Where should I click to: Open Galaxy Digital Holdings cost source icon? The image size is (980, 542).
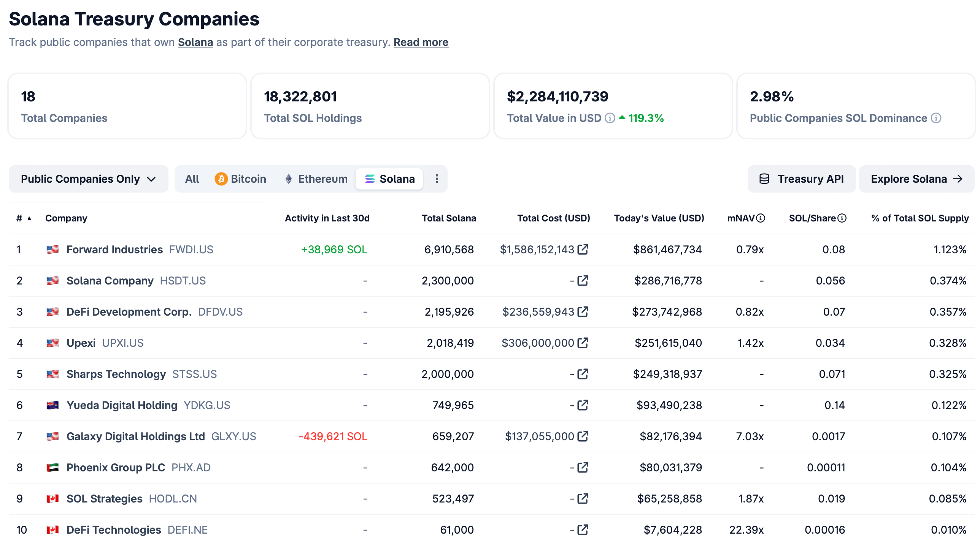click(x=583, y=436)
